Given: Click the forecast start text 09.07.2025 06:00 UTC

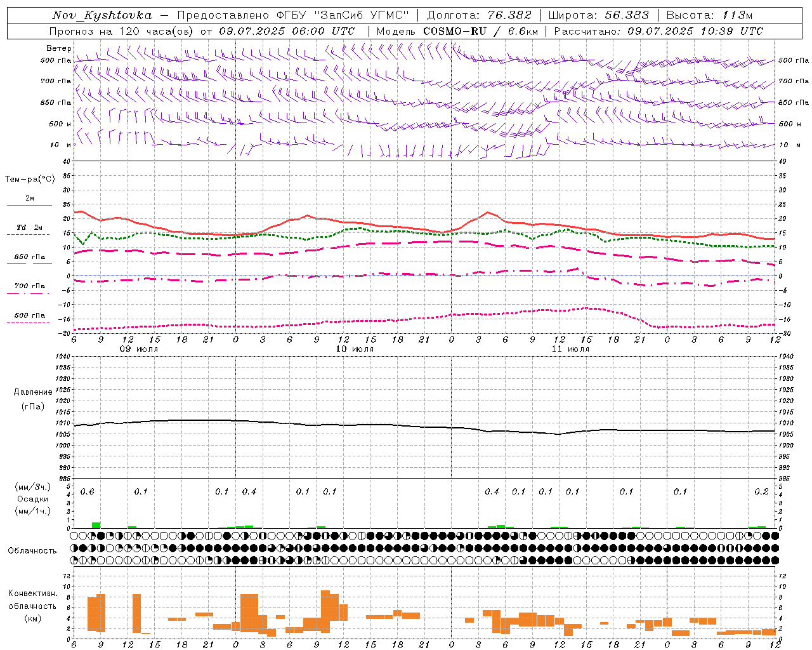Looking at the screenshot, I should pyautogui.click(x=287, y=31).
